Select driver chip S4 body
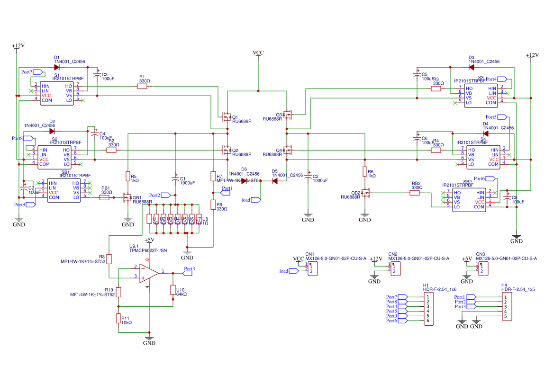Viewport: 554px width, 392px height. click(483, 157)
